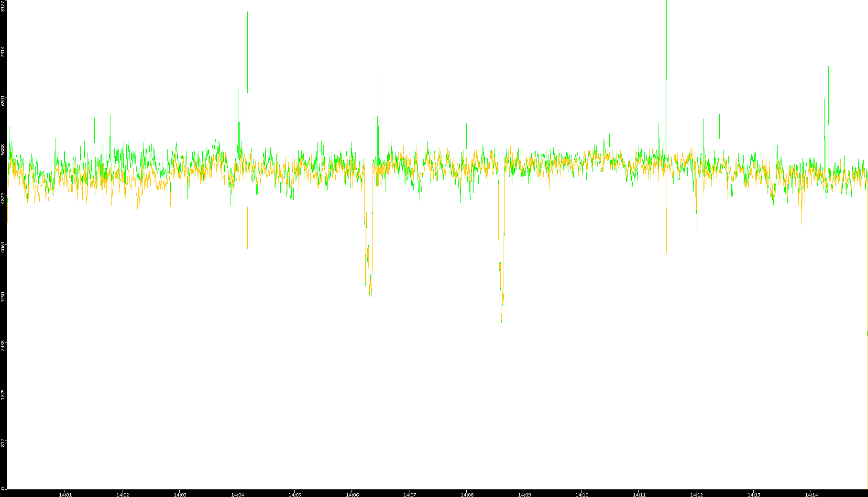This screenshot has width=868, height=497.
Task: Select the 3250 value on vertical axis
Action: coord(3,296)
